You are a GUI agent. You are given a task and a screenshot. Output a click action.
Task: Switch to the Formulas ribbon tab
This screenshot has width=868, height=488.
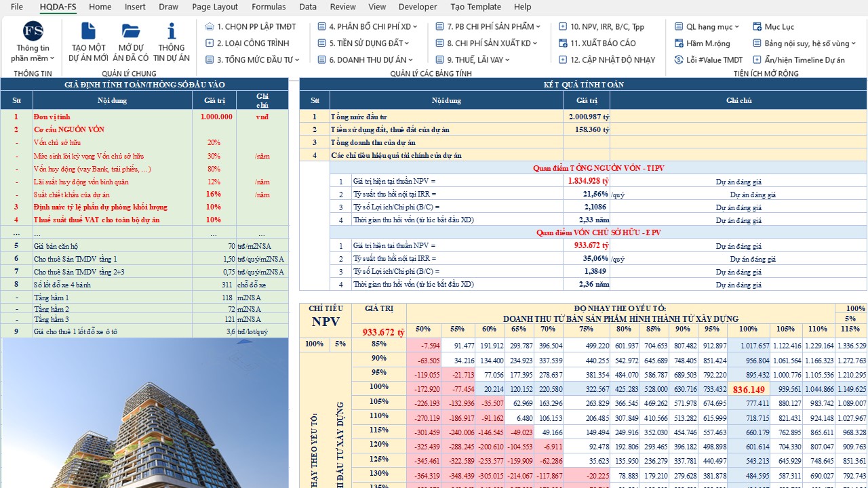pos(269,7)
